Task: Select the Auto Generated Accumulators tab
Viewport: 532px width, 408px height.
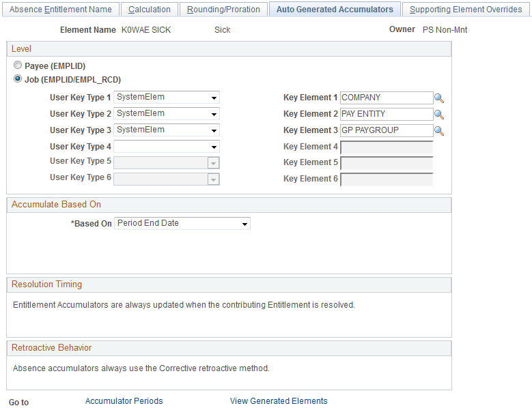Action: [x=335, y=9]
